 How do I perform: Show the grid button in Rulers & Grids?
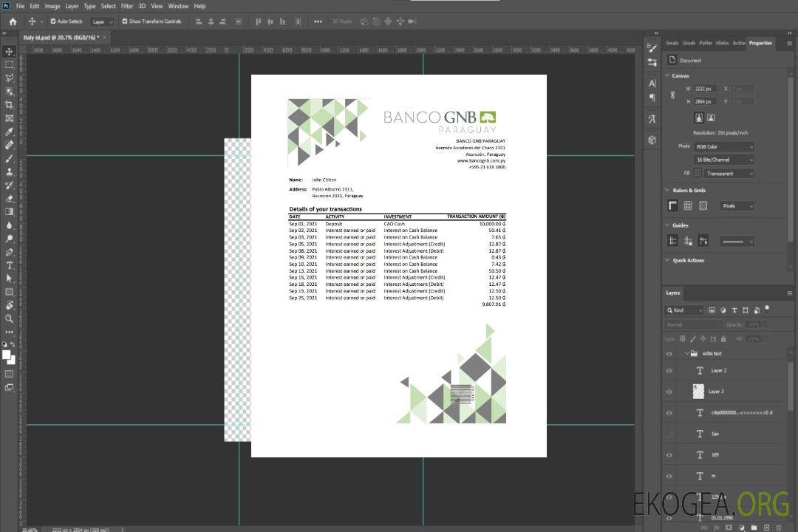pos(688,205)
